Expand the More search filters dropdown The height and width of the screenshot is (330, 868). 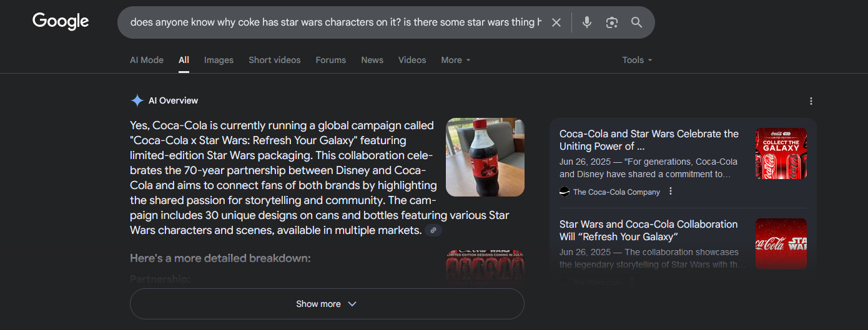pyautogui.click(x=456, y=60)
